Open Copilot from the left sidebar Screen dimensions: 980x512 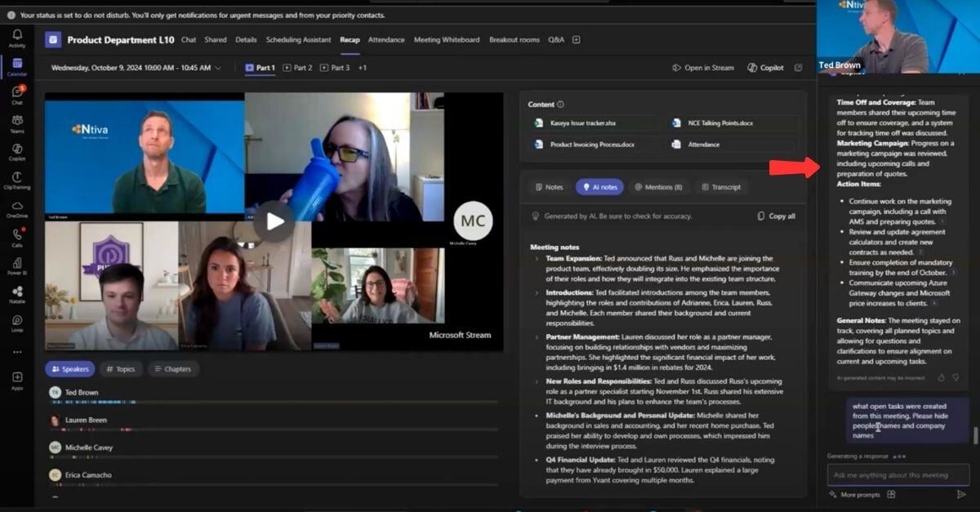click(17, 152)
